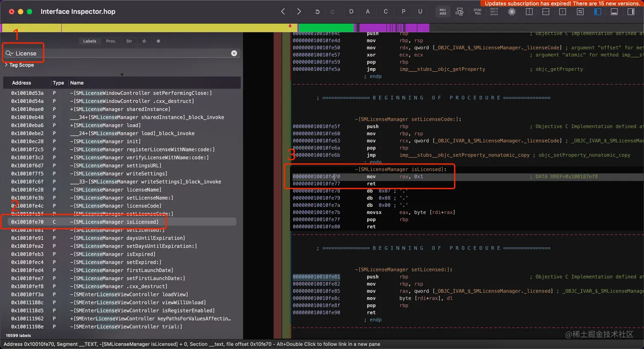Switch to the Str tab
Screen dimensions: 644x349
(x=129, y=41)
